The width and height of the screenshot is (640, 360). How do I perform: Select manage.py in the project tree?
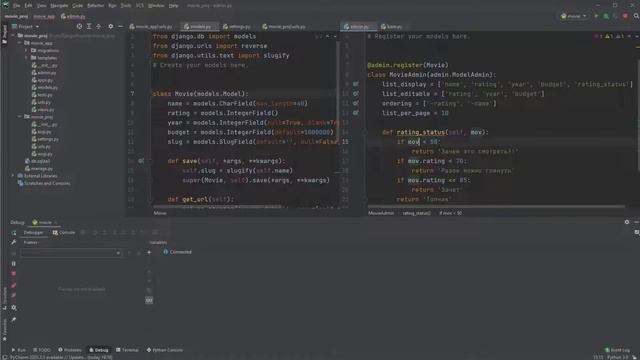click(39, 169)
